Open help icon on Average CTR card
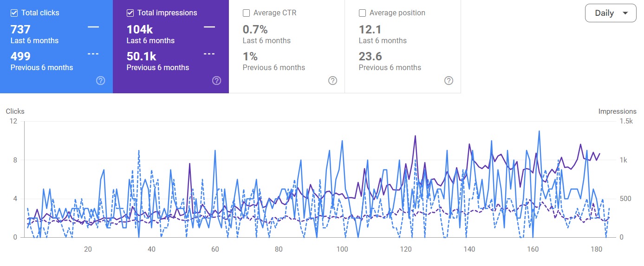The height and width of the screenshot is (266, 644). 333,81
